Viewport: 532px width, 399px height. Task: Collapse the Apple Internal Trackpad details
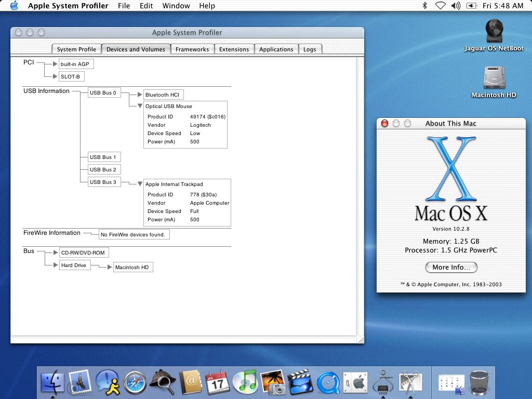click(x=140, y=184)
